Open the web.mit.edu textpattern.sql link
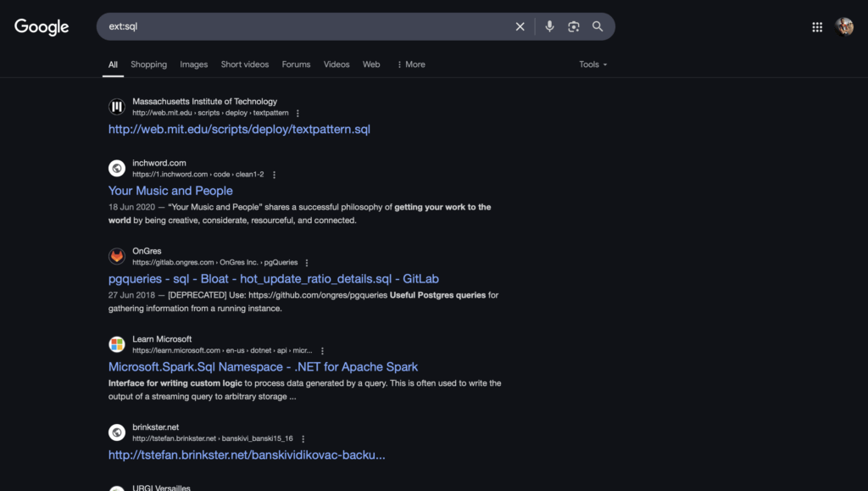Image resolution: width=868 pixels, height=491 pixels. click(x=239, y=129)
